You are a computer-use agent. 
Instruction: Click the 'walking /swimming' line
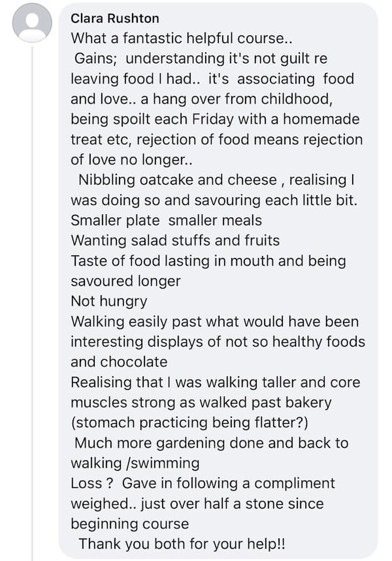135,463
